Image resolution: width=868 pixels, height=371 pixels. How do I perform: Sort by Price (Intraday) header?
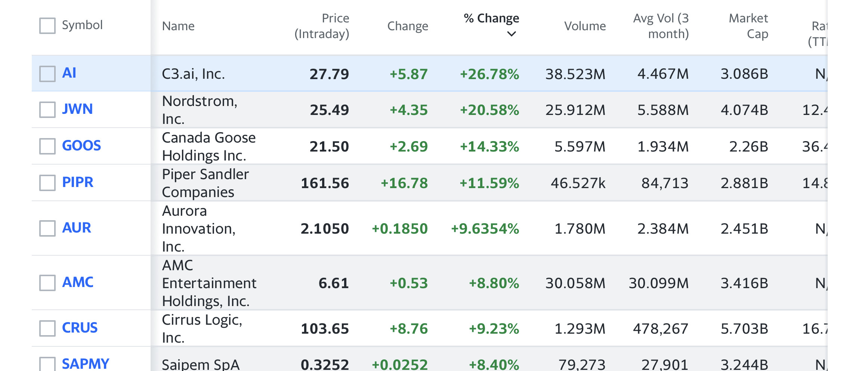tap(322, 26)
